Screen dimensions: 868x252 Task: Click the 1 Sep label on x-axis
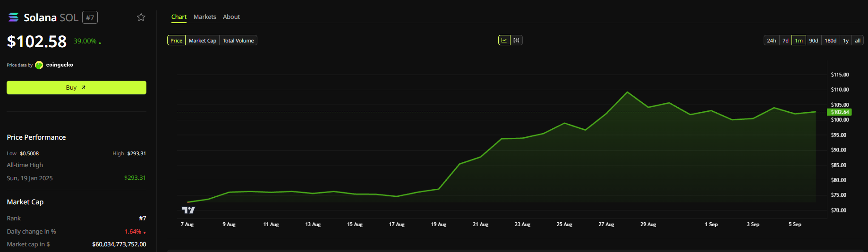click(711, 225)
